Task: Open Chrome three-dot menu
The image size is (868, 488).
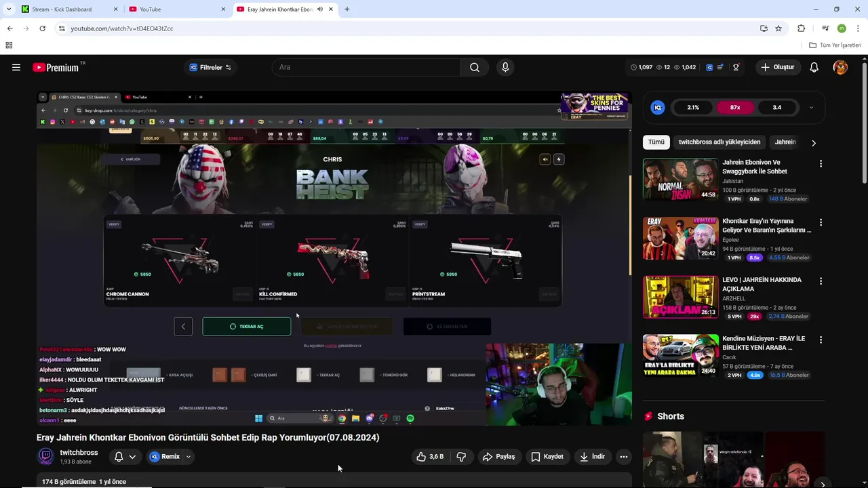Action: tap(858, 28)
